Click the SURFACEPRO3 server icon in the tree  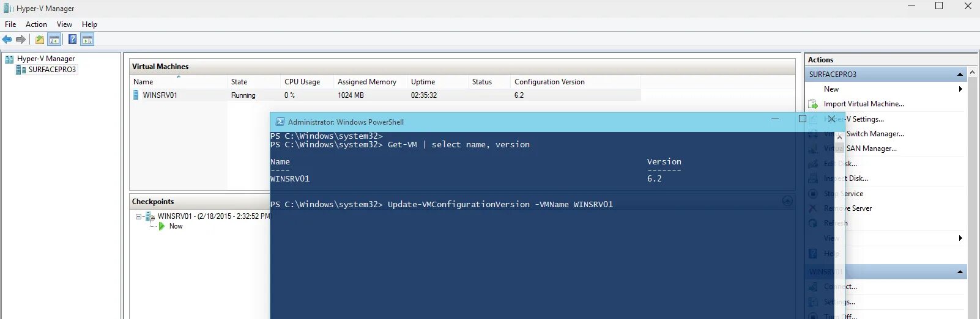click(x=21, y=70)
